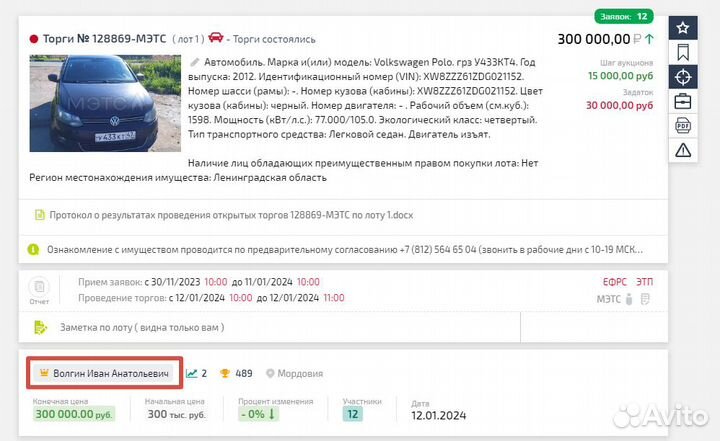This screenshot has width=720, height=441.
Task: Click the star favorite icon in sidebar
Action: 683,28
